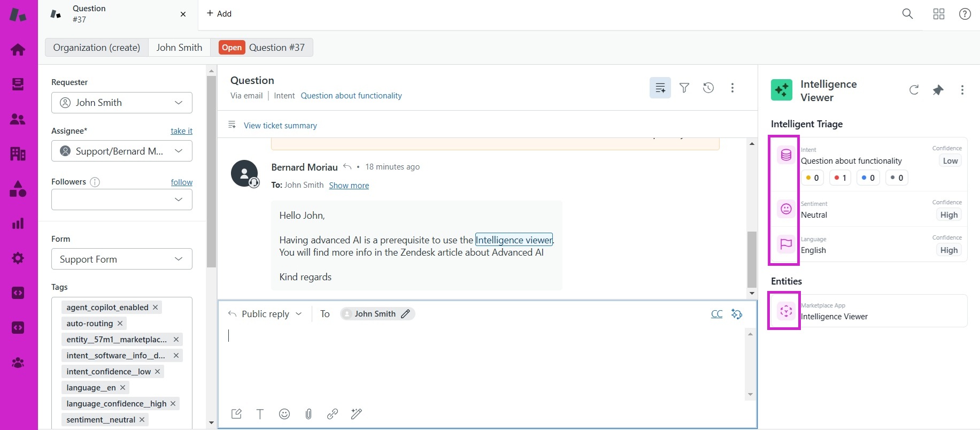Screen dimensions: 980x430
Task: Open the ticket options kebab menu
Action: [x=732, y=88]
